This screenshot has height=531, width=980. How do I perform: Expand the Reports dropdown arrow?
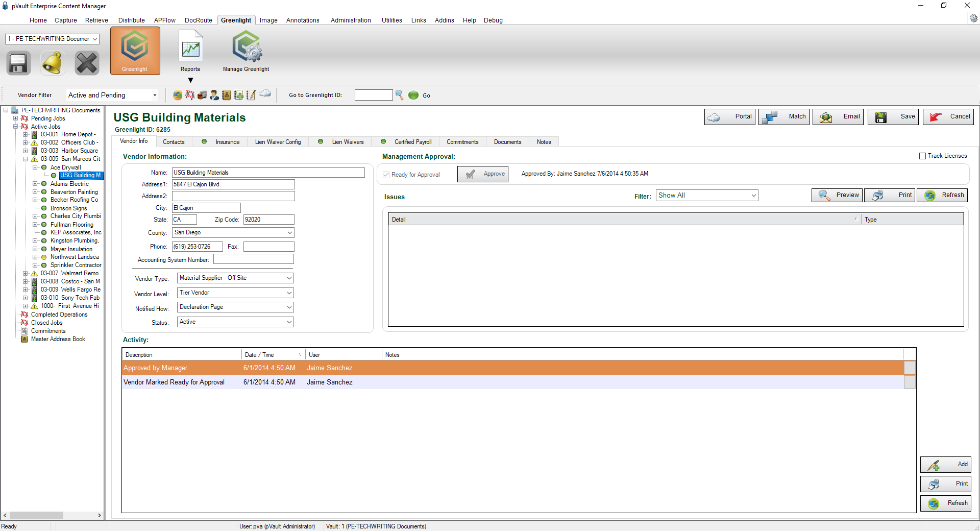tap(190, 80)
